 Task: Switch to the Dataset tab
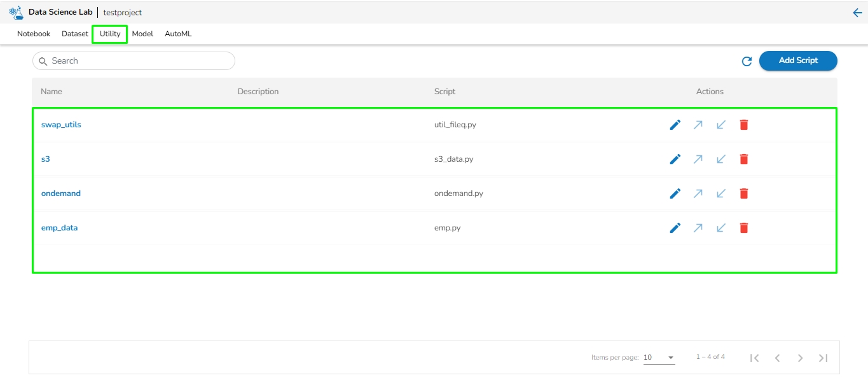tap(75, 34)
